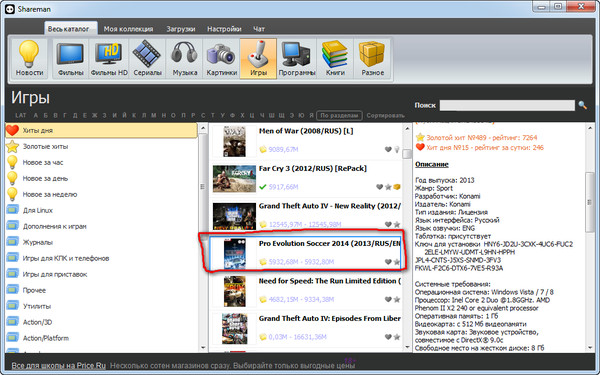The image size is (600, 375).
Task: Switch to the Загрузки tab
Action: coord(181,29)
